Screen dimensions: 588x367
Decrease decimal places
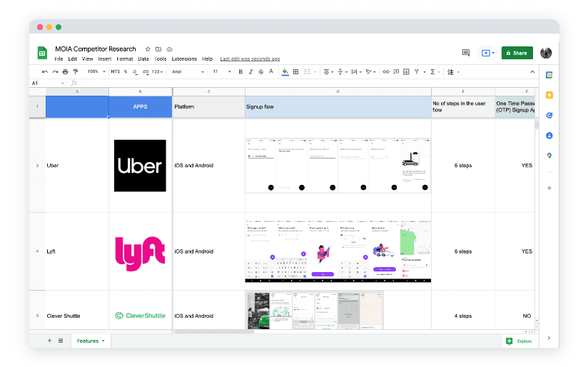click(135, 71)
